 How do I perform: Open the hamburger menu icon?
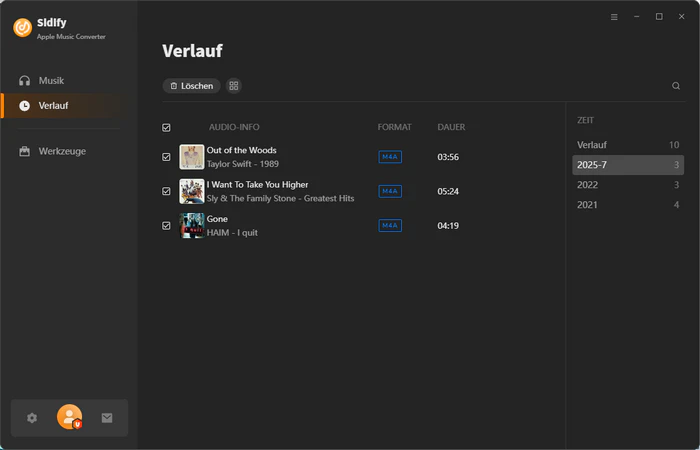pos(614,17)
